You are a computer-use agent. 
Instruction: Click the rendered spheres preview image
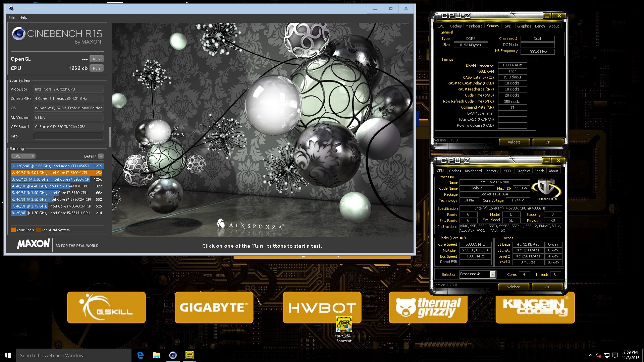click(262, 130)
